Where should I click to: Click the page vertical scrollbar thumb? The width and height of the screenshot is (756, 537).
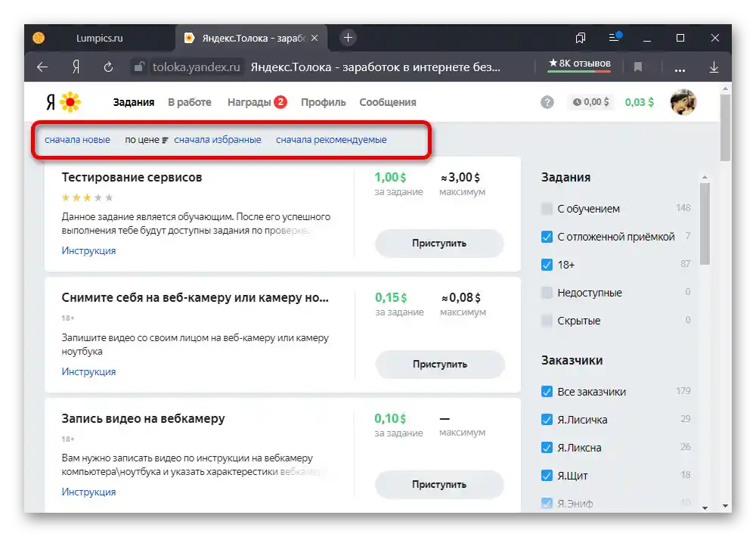click(725, 127)
